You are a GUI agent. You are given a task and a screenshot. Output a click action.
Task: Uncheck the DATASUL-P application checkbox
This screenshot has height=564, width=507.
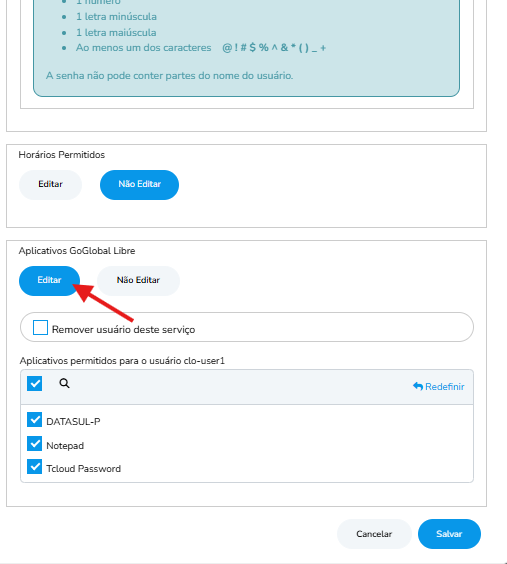click(x=35, y=420)
